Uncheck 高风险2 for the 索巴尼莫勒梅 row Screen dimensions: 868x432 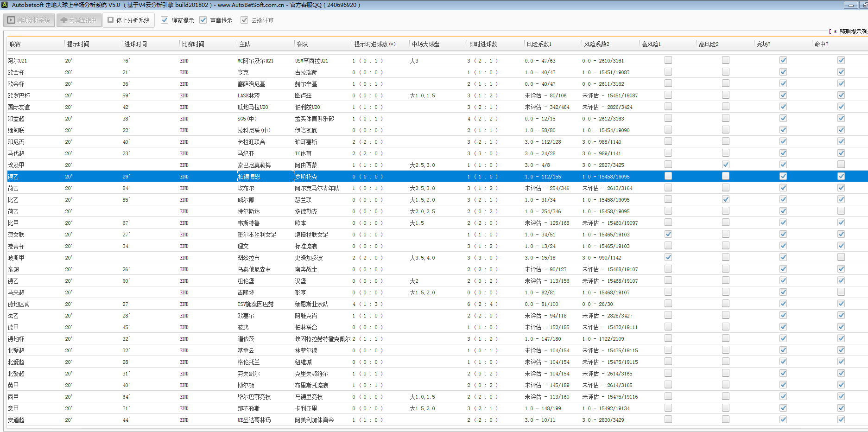[725, 165]
